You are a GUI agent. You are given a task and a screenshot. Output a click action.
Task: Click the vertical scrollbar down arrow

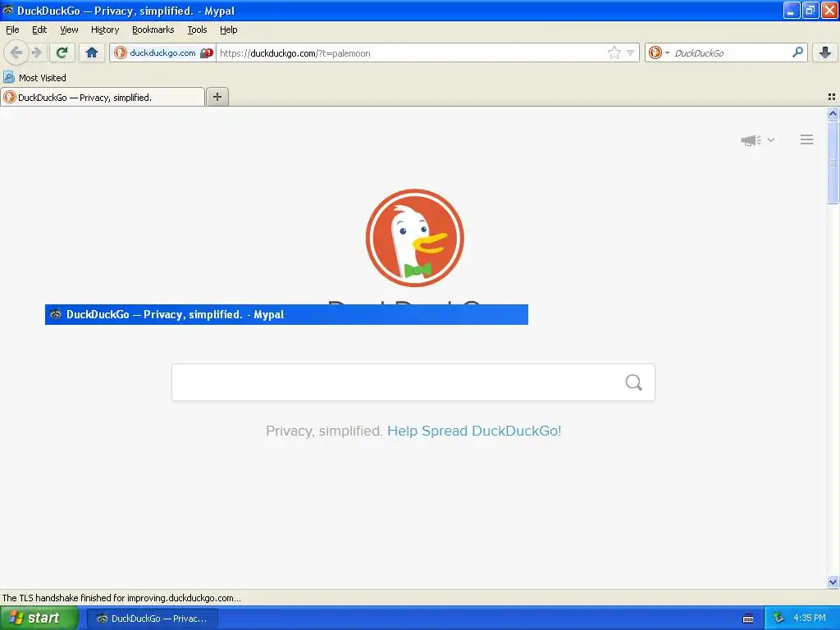833,582
